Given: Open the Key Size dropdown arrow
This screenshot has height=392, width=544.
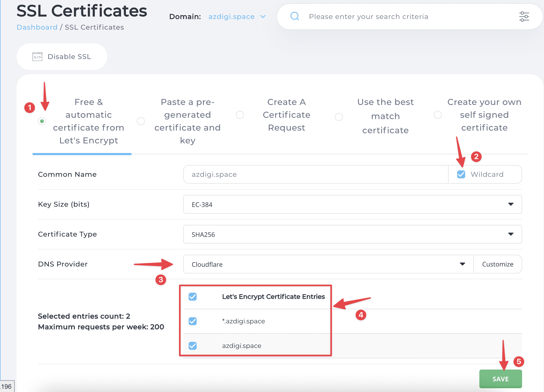Looking at the screenshot, I should (511, 204).
